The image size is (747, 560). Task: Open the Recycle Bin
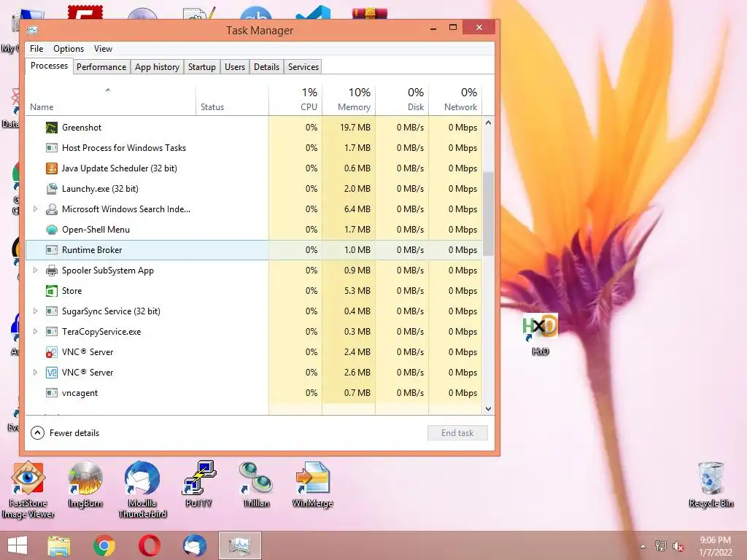711,485
